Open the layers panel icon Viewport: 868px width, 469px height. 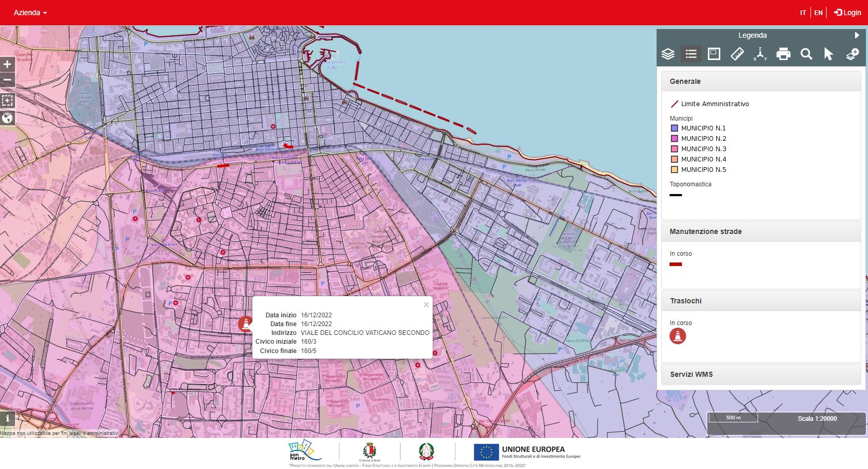[668, 54]
